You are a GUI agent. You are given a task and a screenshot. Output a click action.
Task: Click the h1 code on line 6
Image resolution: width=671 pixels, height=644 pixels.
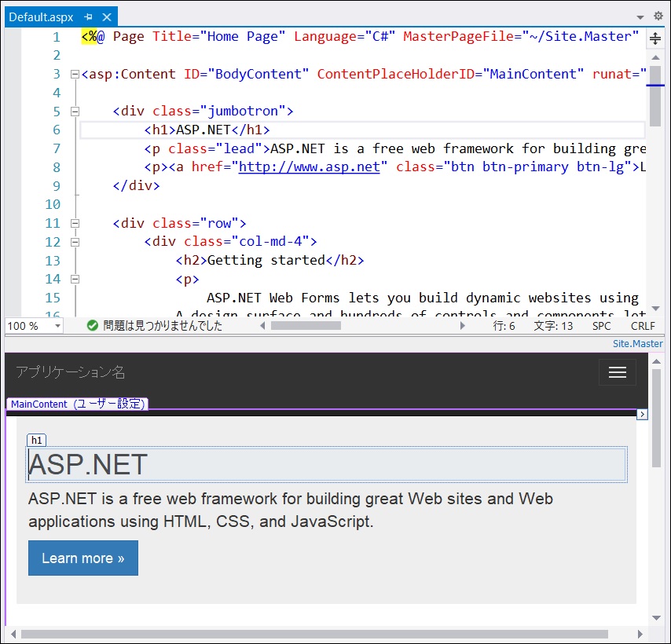click(x=207, y=130)
